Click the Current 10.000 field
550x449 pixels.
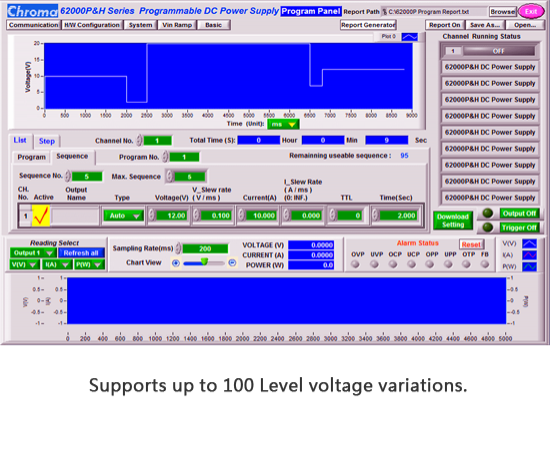click(260, 215)
